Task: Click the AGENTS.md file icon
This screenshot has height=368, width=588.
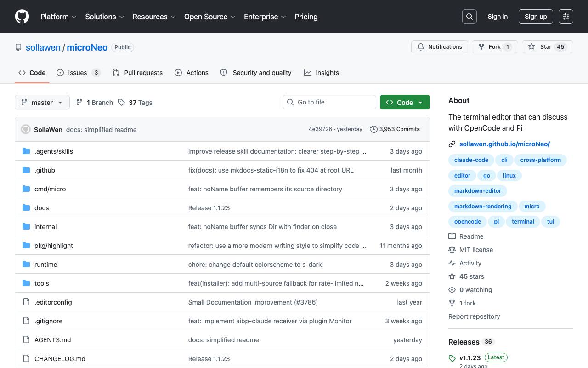Action: (26, 340)
